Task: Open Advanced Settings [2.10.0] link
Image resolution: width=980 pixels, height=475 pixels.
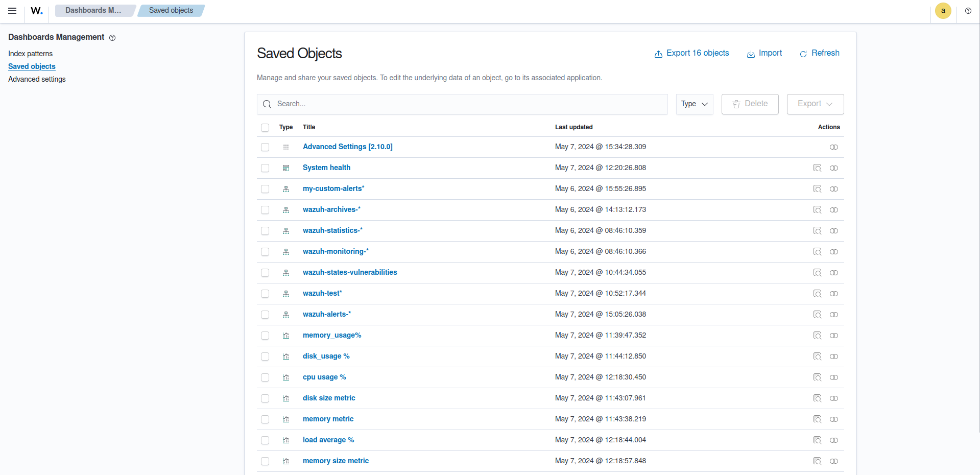Action: pyautogui.click(x=347, y=147)
